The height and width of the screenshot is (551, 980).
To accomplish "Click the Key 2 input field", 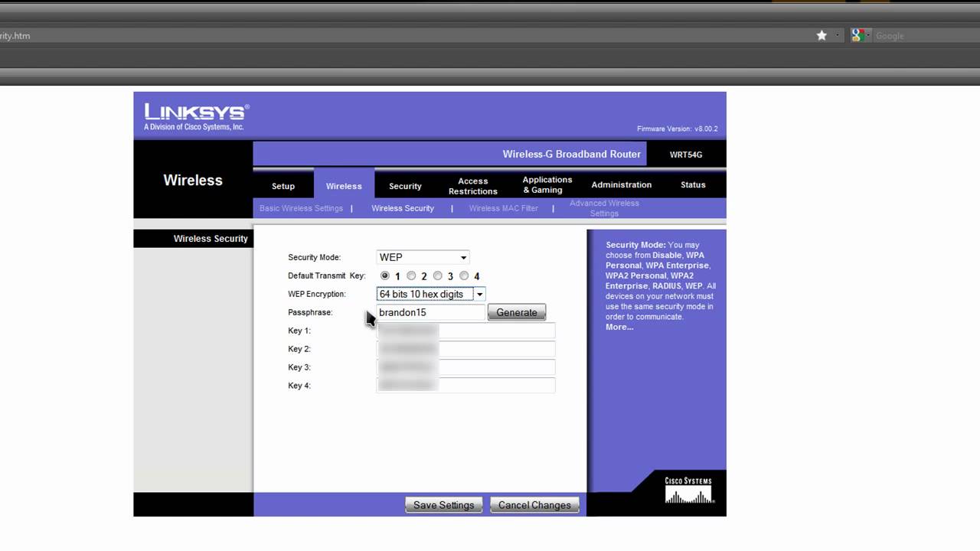I will pyautogui.click(x=465, y=349).
